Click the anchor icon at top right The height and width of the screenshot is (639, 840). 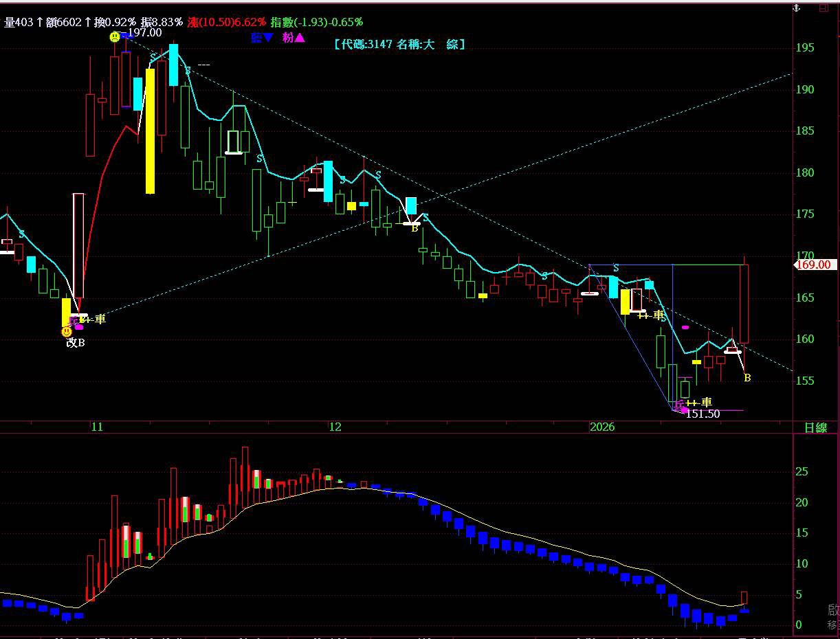pos(797,8)
